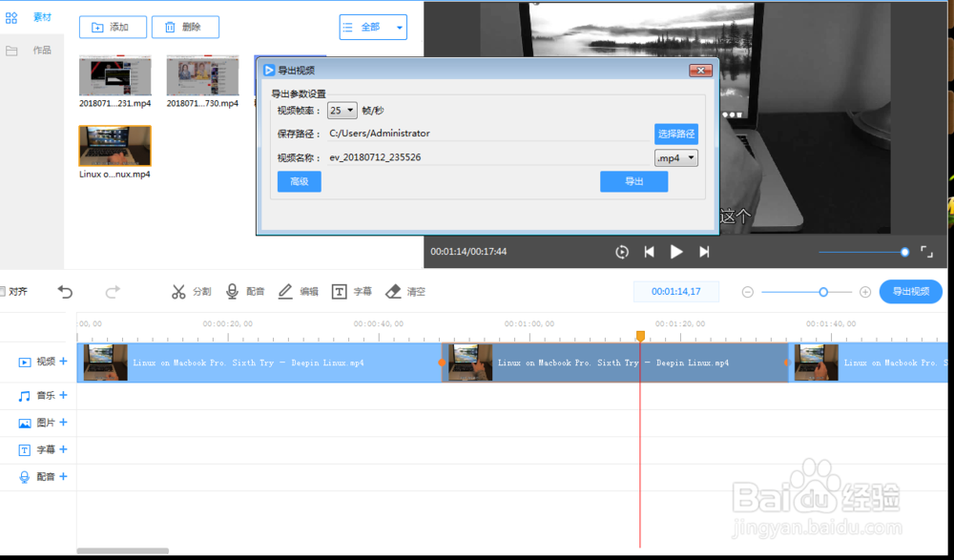The image size is (954, 560).
Task: Select the third video clip on timeline
Action: pyautogui.click(x=868, y=363)
